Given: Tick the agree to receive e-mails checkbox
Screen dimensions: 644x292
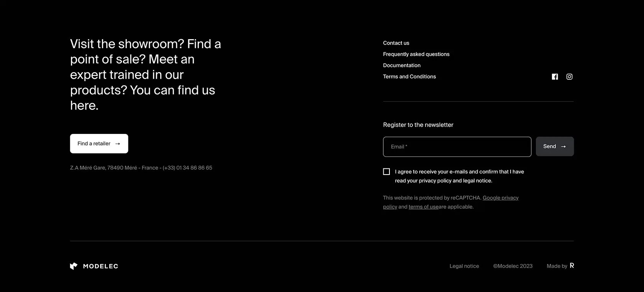Looking at the screenshot, I should pyautogui.click(x=386, y=172).
